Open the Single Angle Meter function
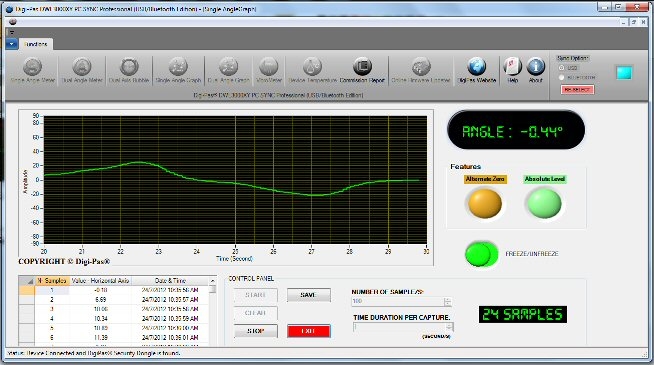Viewport: 654px width, 365px height. tap(33, 70)
